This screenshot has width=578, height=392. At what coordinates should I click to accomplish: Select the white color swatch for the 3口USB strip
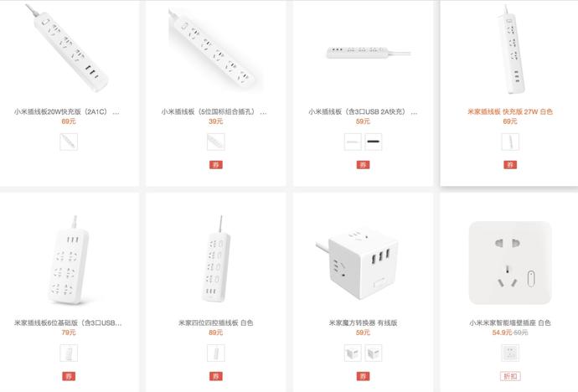click(353, 142)
